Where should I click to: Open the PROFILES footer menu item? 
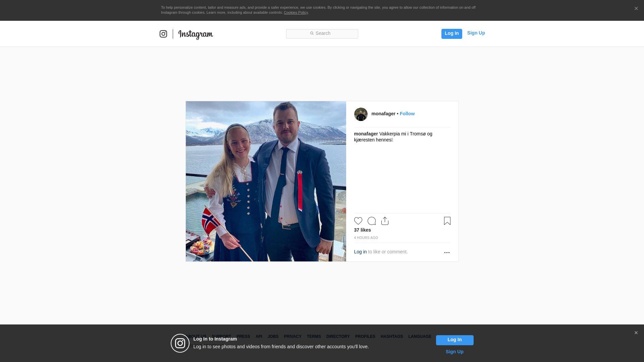pos(365,337)
